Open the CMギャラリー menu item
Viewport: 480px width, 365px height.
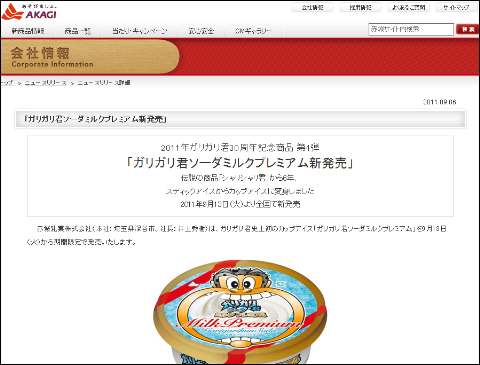click(253, 31)
